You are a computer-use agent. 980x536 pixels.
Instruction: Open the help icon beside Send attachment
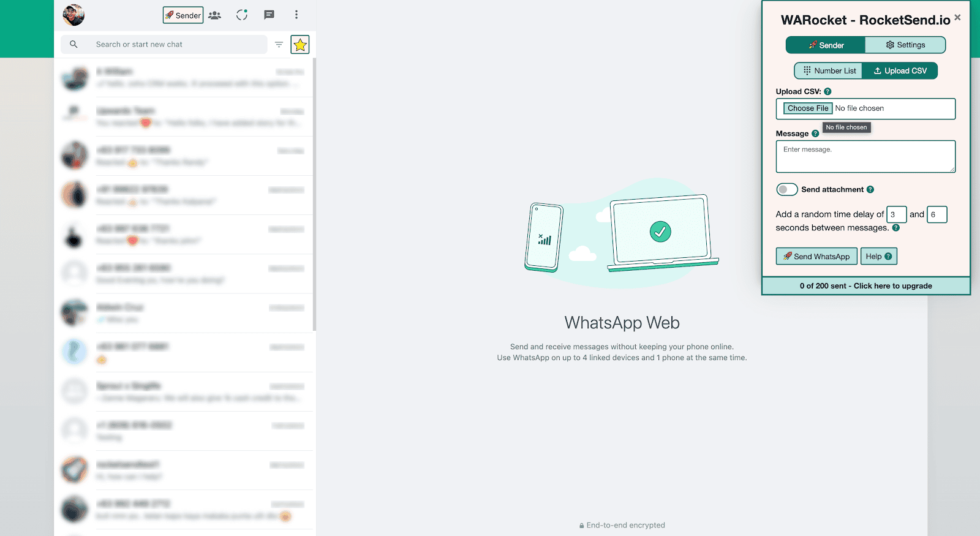[870, 189]
